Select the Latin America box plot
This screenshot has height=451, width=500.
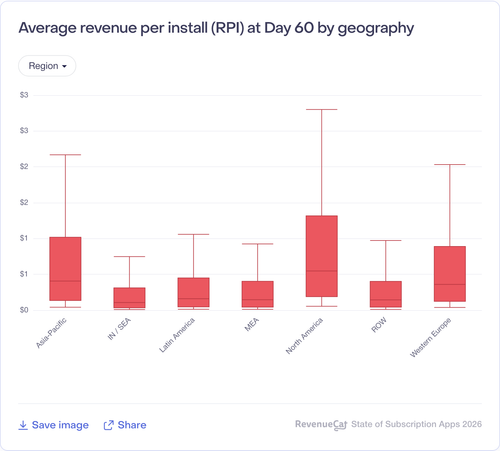[x=193, y=292]
